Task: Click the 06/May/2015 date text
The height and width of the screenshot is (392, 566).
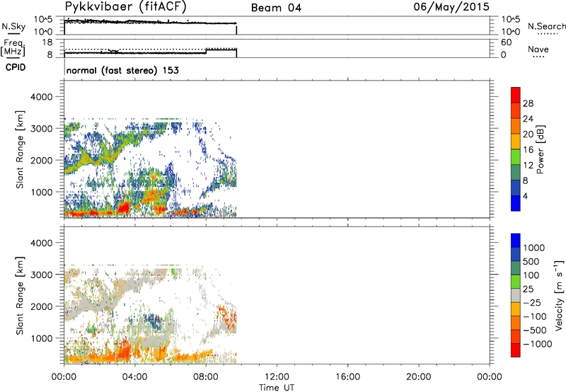Action: [x=451, y=7]
